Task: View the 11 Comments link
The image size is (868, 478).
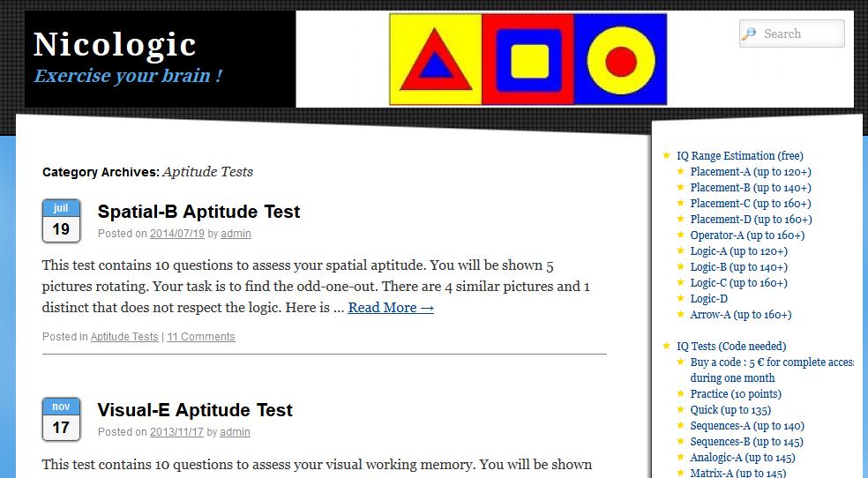Action: point(201,336)
